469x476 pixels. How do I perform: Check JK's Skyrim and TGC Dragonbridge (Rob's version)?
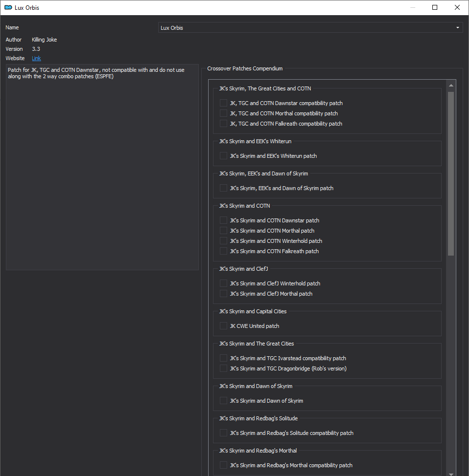223,368
